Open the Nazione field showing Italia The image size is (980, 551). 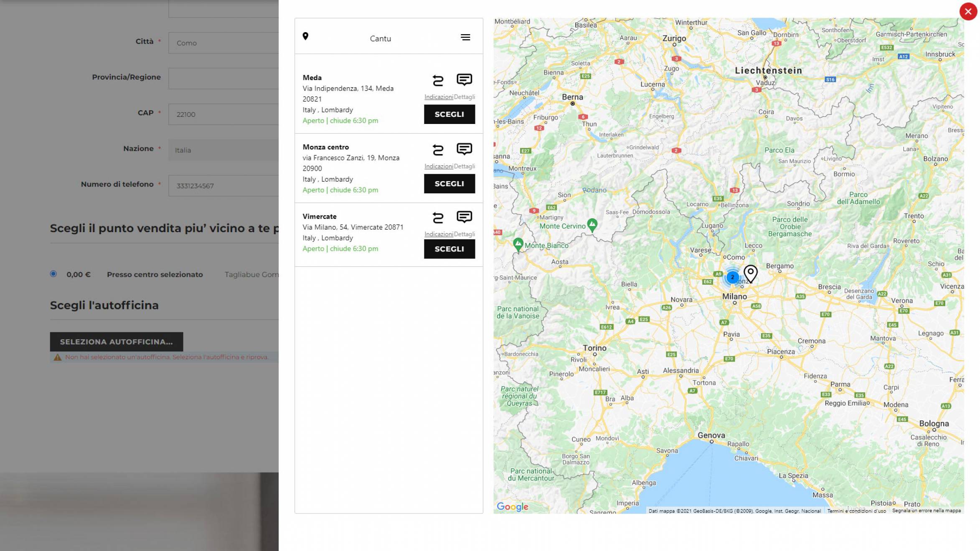[x=223, y=150]
